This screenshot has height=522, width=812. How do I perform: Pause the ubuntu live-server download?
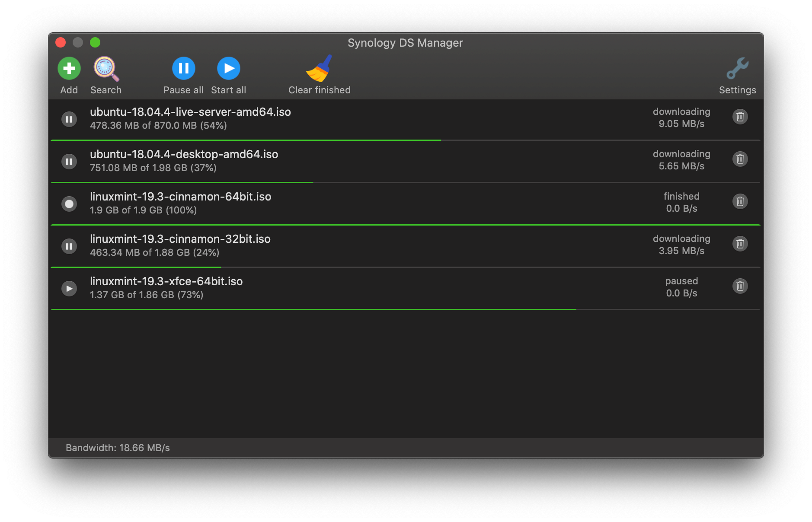tap(69, 119)
